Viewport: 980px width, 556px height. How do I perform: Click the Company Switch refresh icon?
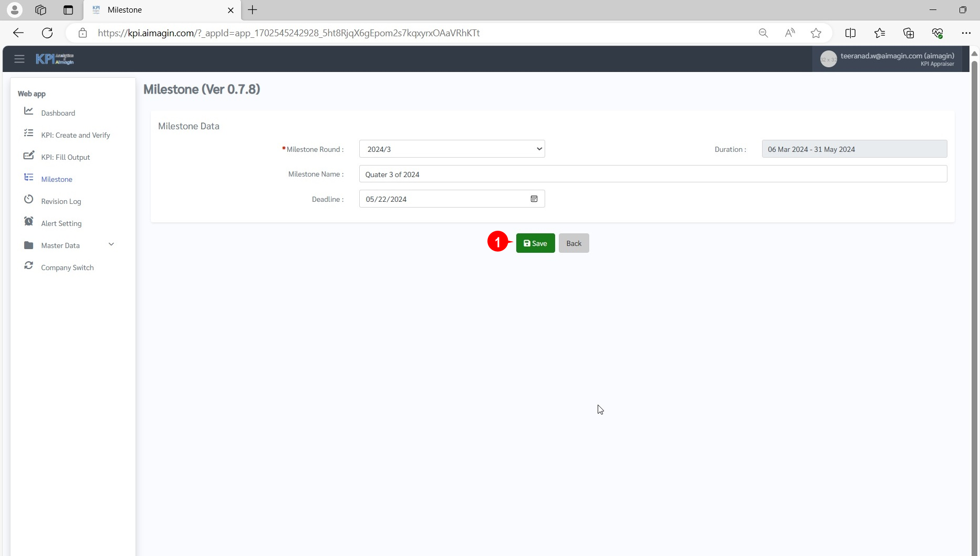pos(29,266)
